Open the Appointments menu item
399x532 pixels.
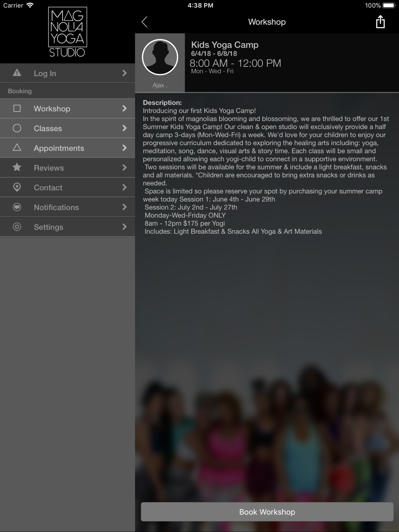[67, 148]
